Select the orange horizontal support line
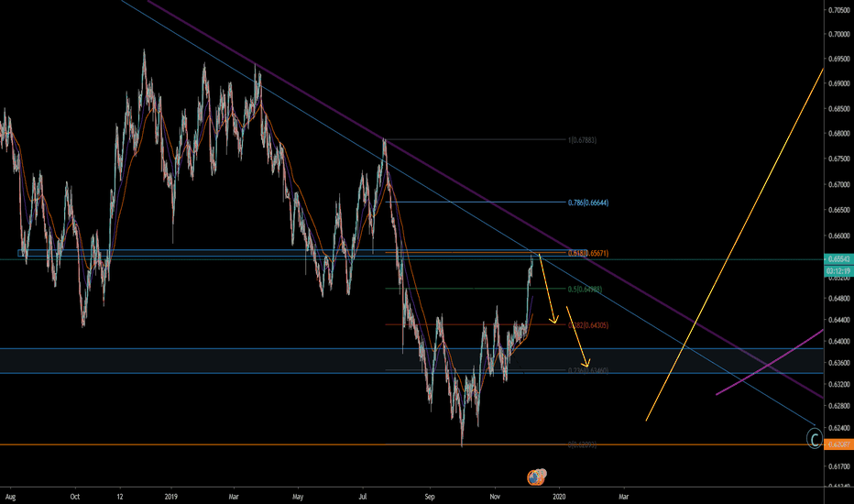This screenshot has width=854, height=504. click(x=275, y=444)
